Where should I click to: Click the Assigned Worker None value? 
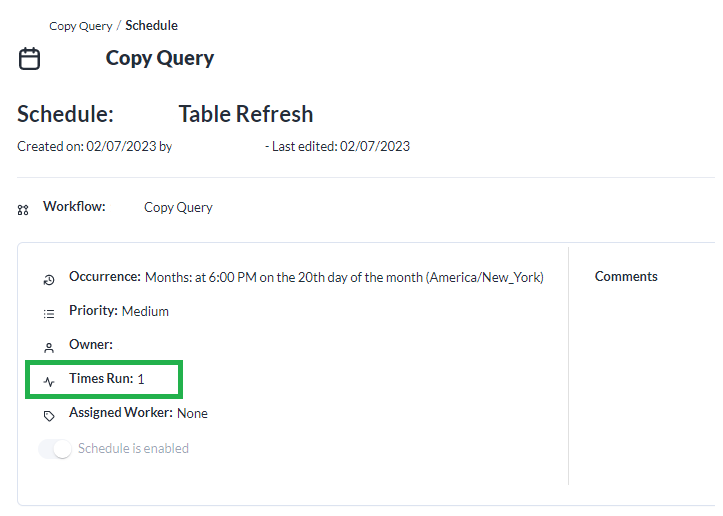(192, 413)
